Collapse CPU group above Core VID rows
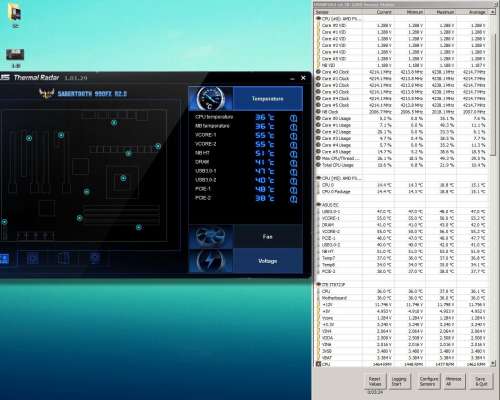The height and width of the screenshot is (400, 500). pos(318,19)
